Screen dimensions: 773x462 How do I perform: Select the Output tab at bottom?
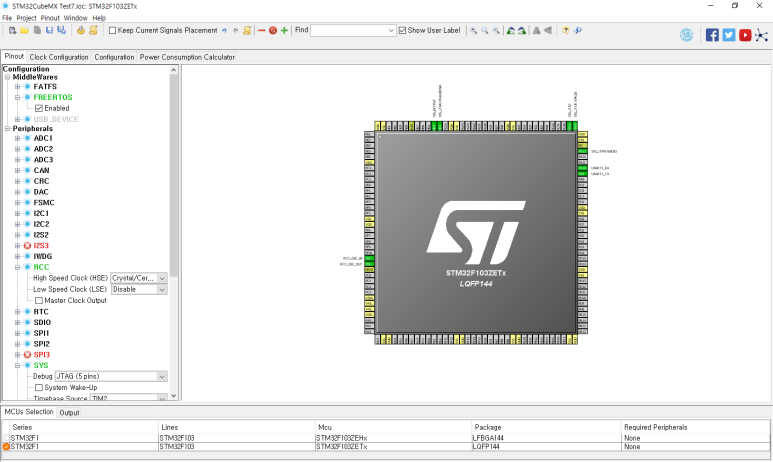[x=69, y=413]
